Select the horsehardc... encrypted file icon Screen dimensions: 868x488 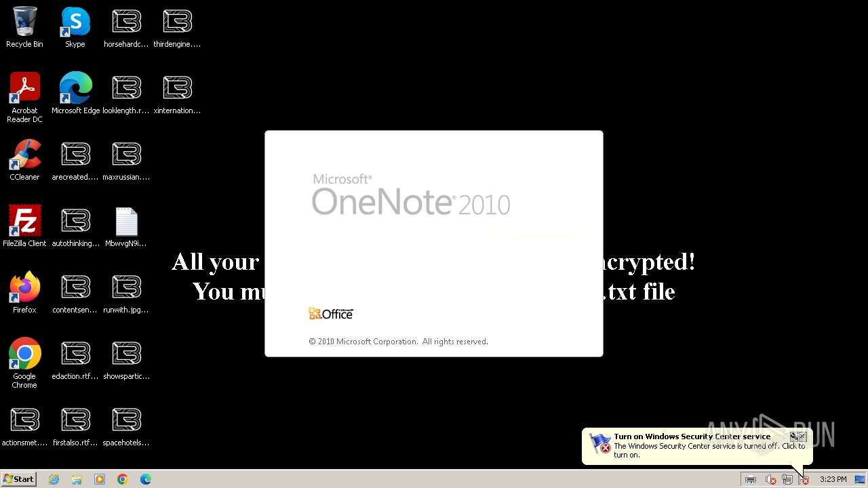tap(126, 27)
